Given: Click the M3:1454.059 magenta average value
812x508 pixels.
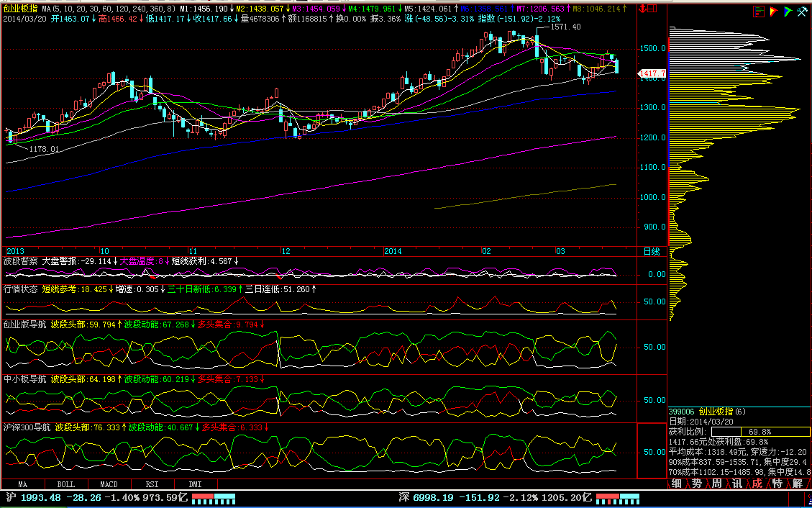Looking at the screenshot, I should coord(316,9).
